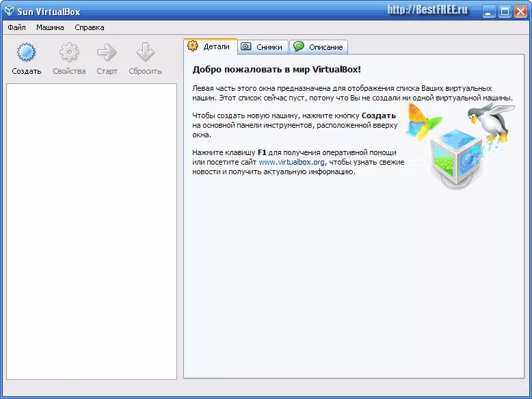Viewport: 532px width, 399px height.
Task: Click inside the empty virtual machine list
Action: tap(92, 232)
